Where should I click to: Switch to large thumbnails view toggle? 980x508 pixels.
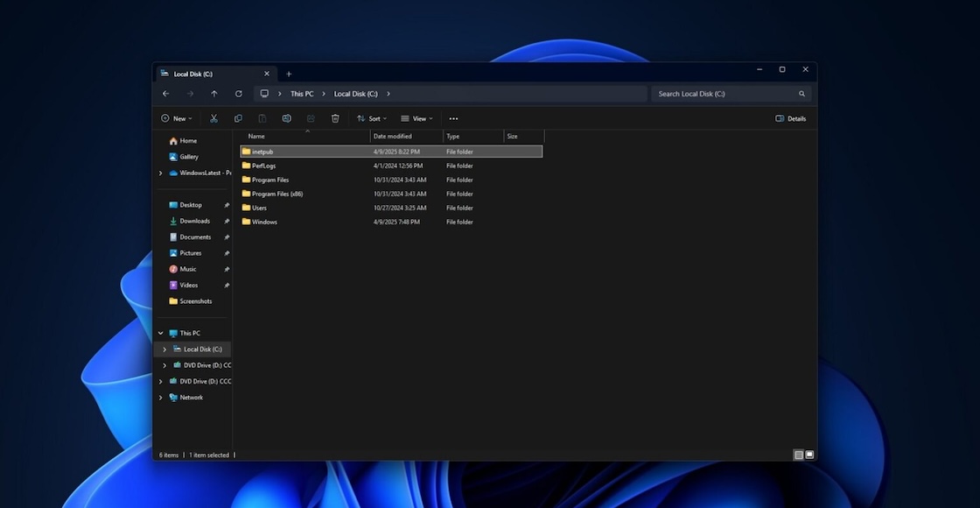809,455
